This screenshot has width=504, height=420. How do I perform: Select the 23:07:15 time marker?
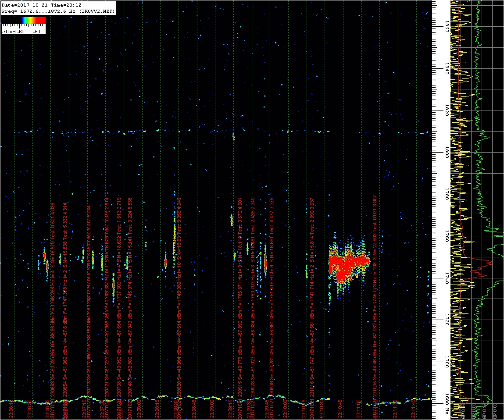point(84,409)
